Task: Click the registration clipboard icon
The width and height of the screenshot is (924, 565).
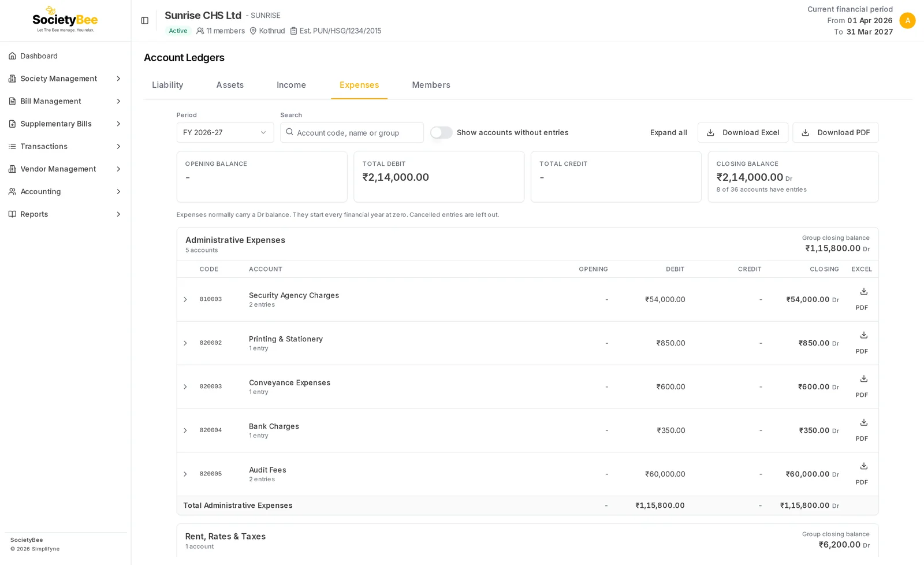Action: pos(293,31)
